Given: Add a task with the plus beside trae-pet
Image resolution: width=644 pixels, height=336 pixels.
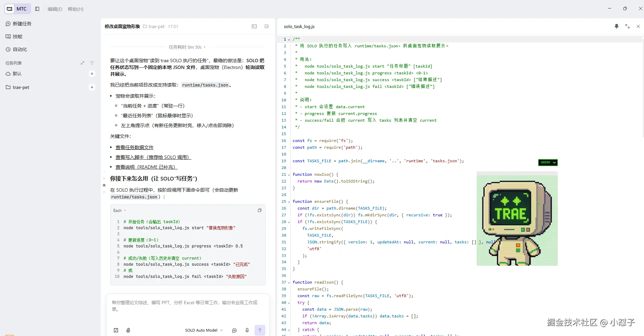Looking at the screenshot, I should 92,87.
